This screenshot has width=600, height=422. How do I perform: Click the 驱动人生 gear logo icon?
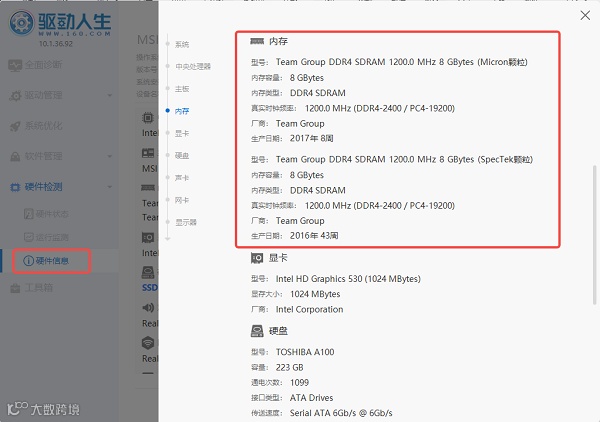pos(21,23)
